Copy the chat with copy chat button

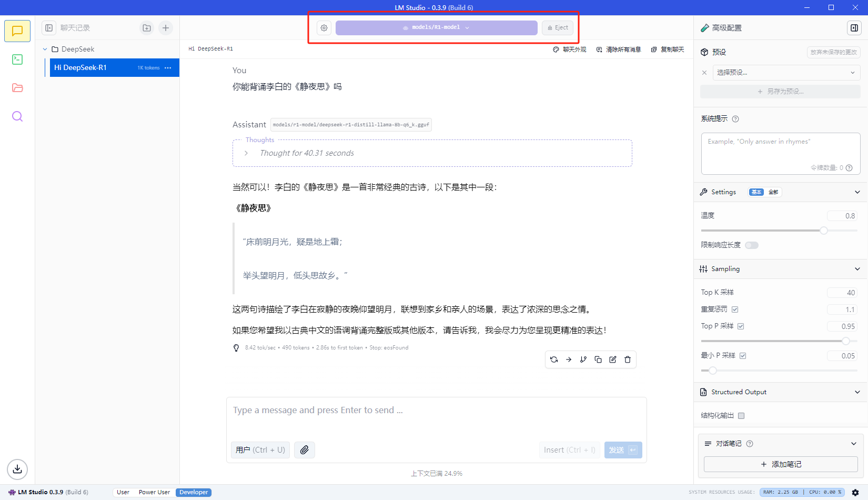668,49
